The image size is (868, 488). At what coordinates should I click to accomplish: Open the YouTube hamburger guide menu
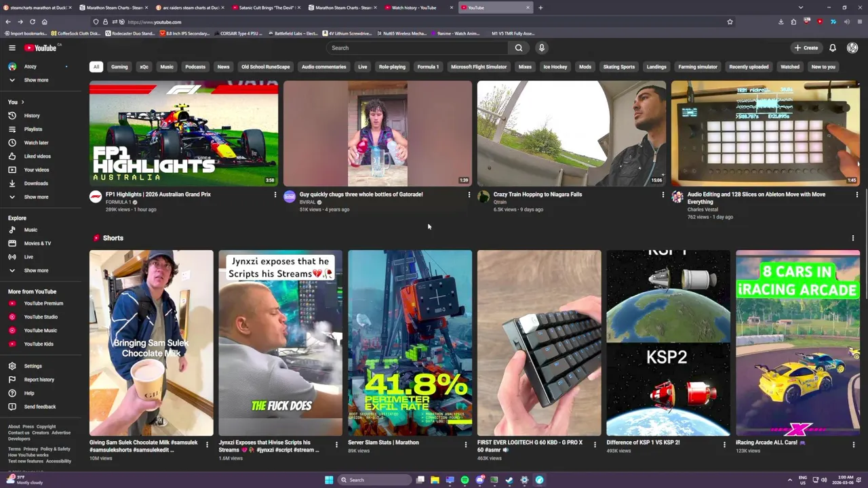click(12, 47)
